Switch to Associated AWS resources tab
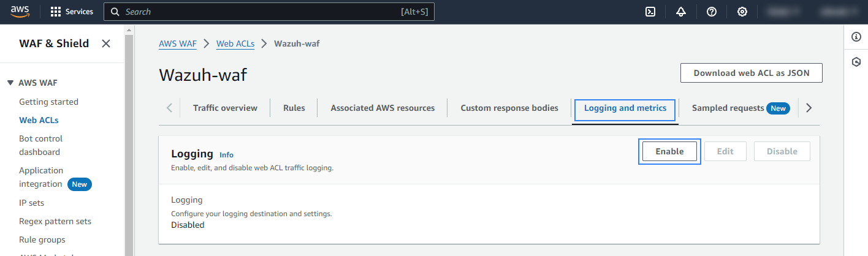Viewport: 868px width, 256px height. coord(383,108)
